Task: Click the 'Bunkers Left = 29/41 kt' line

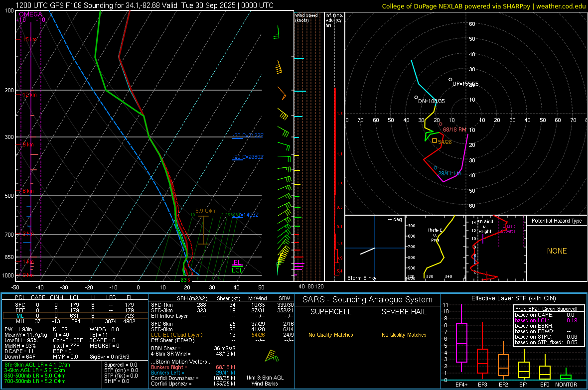Action: [193, 373]
